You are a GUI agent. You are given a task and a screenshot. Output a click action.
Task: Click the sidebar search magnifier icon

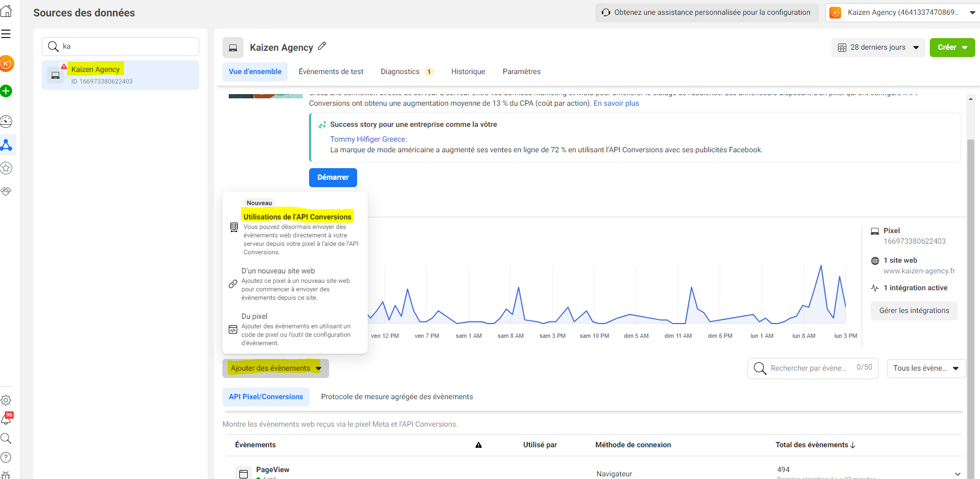coord(6,438)
